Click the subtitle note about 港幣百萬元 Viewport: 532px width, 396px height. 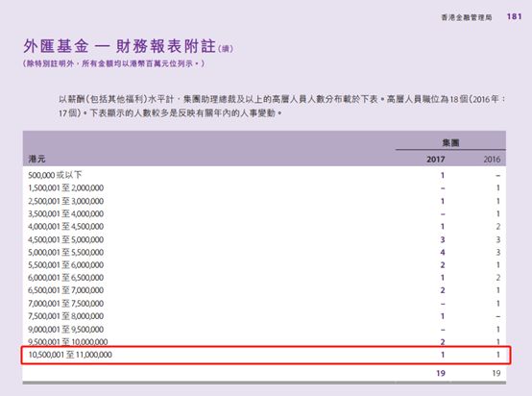point(113,63)
